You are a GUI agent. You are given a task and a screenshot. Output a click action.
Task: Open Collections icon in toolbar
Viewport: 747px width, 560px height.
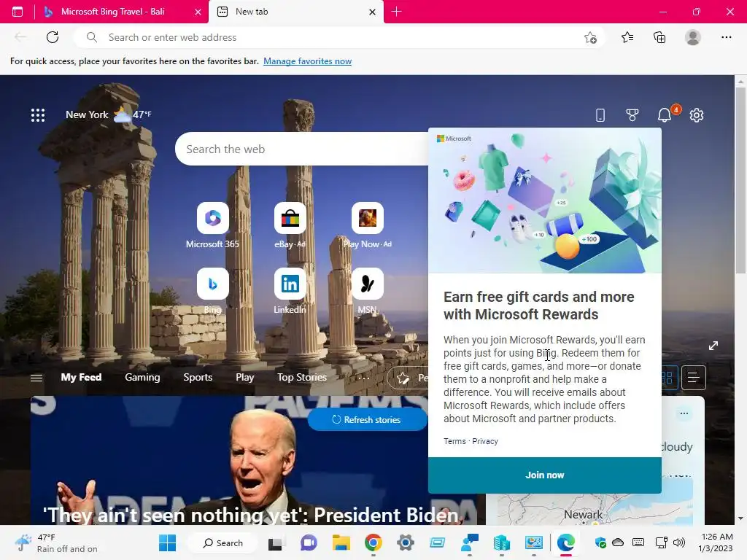click(x=659, y=37)
